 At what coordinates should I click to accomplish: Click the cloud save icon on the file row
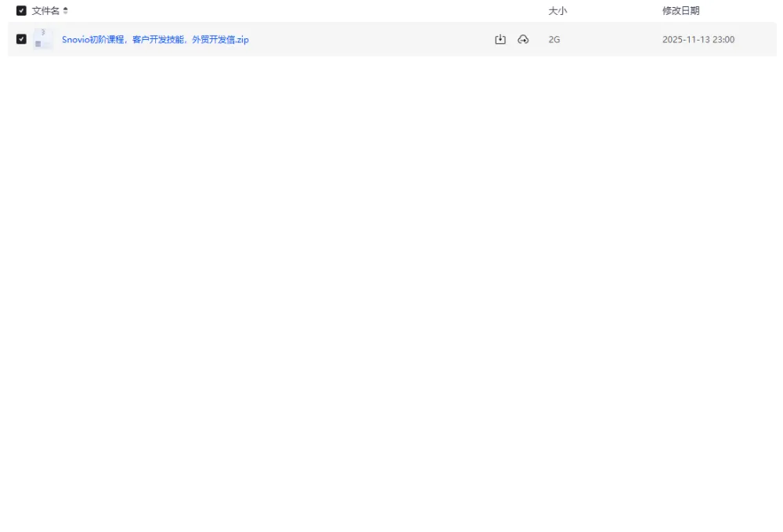pos(523,38)
